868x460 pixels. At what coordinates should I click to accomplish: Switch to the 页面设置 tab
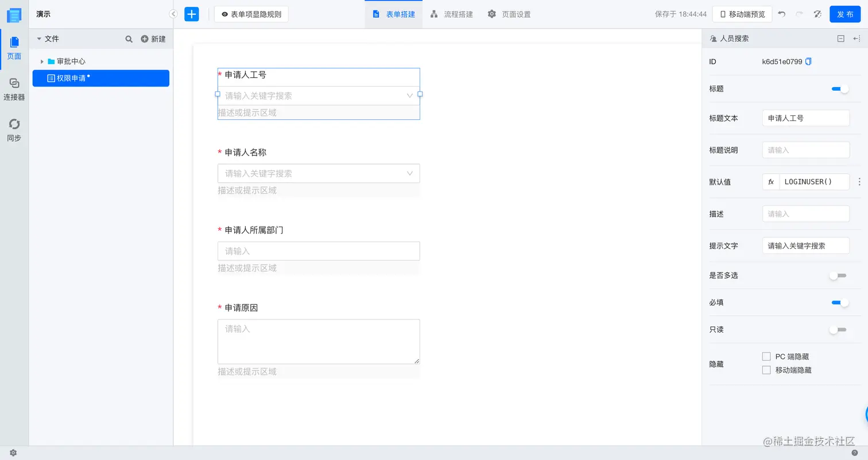[x=510, y=14]
